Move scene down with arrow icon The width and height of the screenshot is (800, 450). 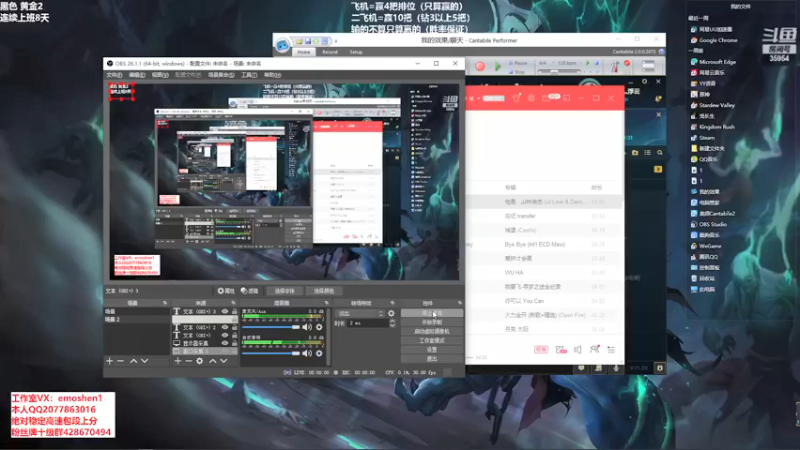[145, 361]
